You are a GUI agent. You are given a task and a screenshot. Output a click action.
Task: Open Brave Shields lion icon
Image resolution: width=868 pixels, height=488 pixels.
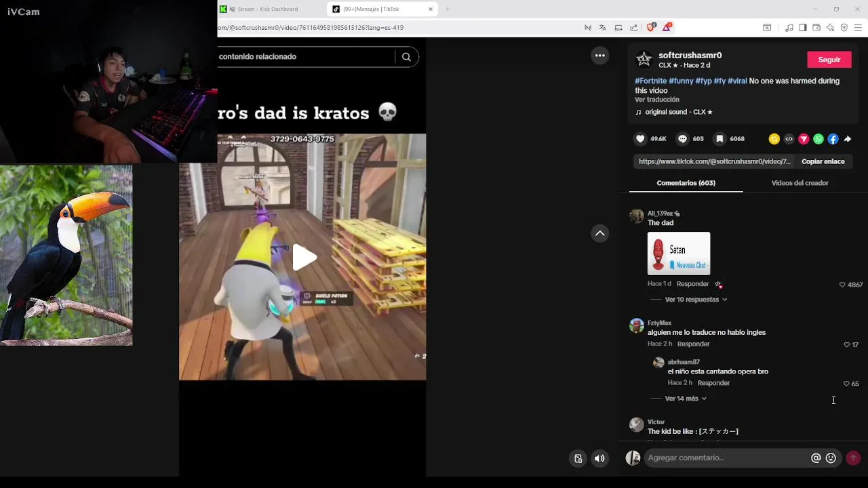tap(651, 28)
